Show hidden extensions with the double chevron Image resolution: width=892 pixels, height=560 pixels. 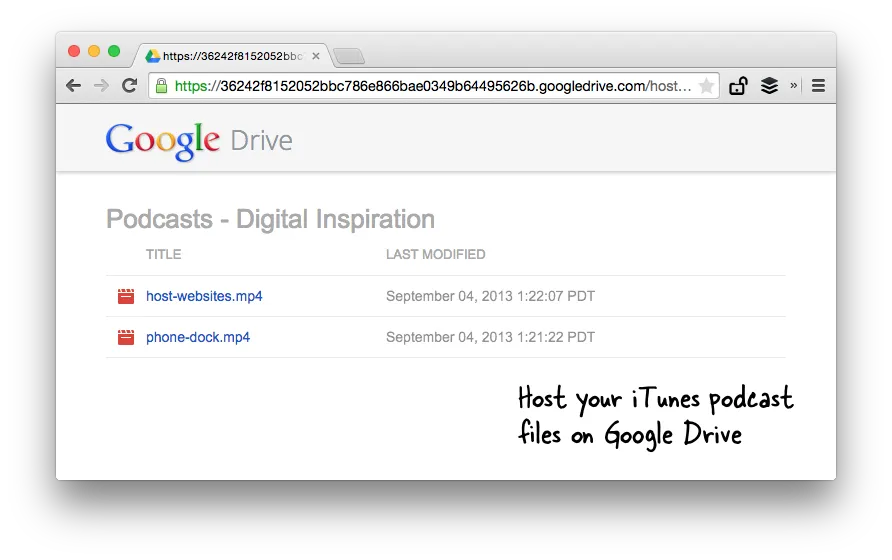793,85
